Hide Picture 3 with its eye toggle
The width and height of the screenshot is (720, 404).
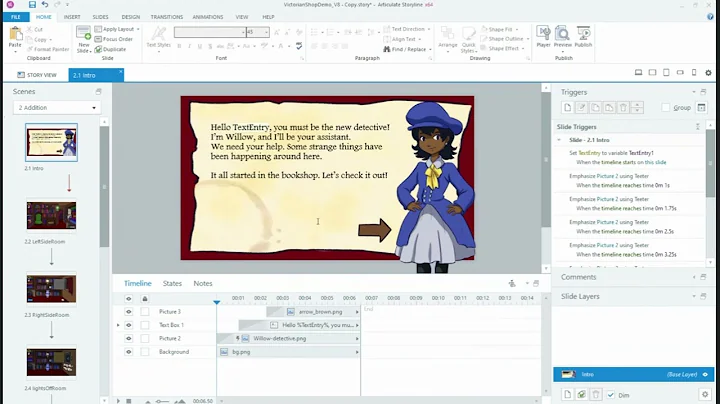point(129,312)
